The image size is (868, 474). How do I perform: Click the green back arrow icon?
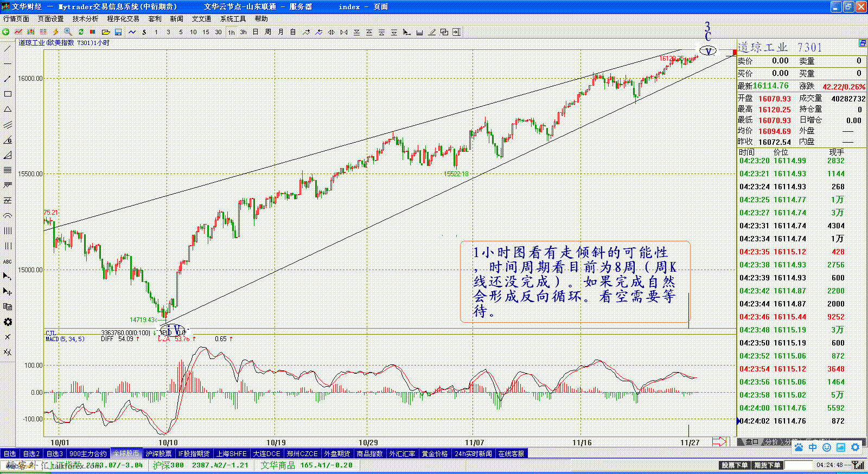click(5, 32)
